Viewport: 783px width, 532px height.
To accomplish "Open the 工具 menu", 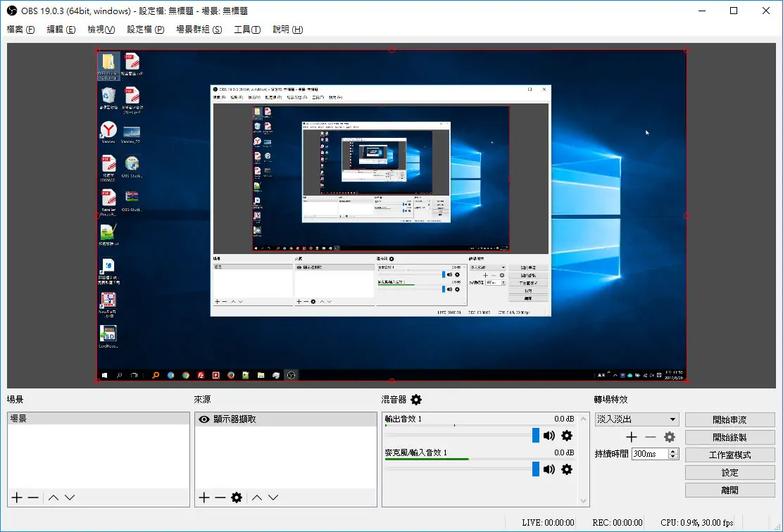I will pos(247,30).
